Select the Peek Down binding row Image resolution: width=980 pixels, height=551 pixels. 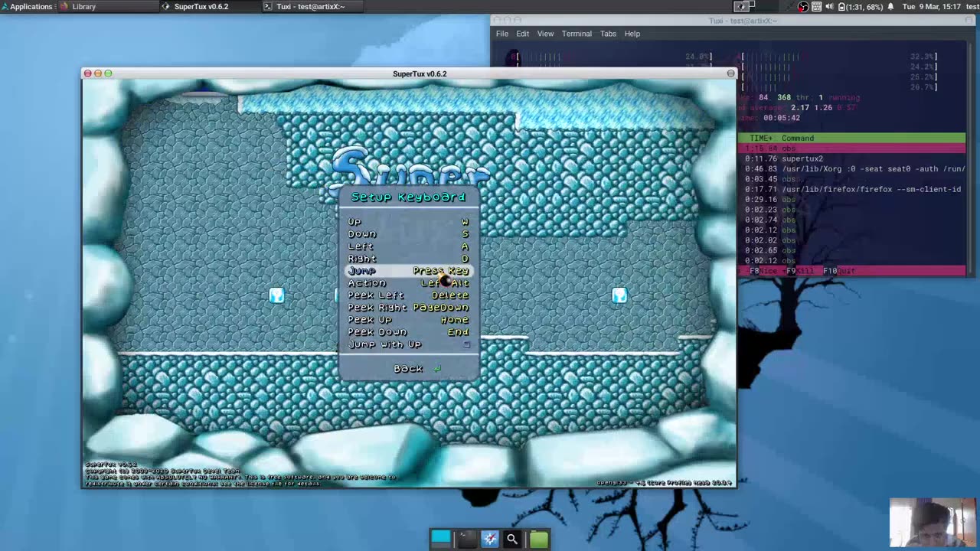[408, 332]
